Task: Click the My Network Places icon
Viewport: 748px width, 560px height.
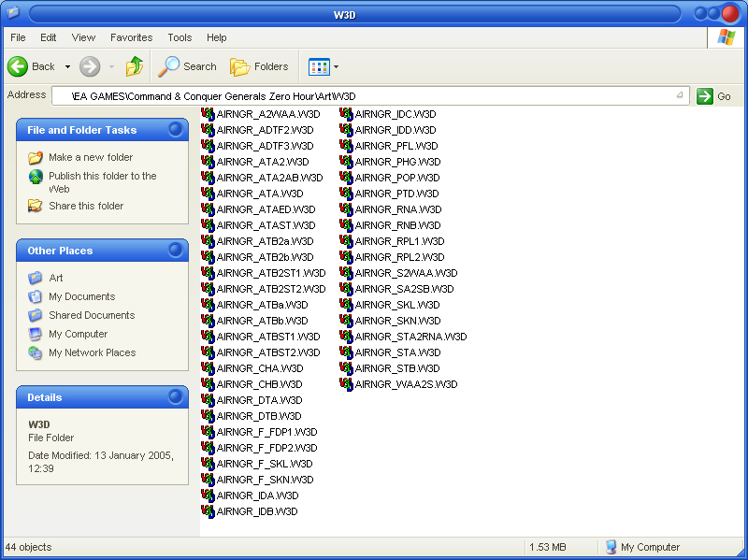Action: (x=35, y=352)
